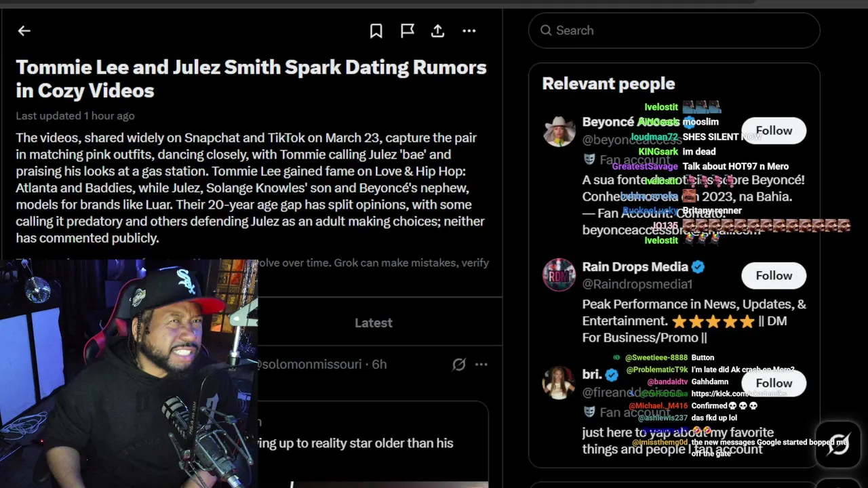The height and width of the screenshot is (488, 868).
Task: Open bri. profile avatar
Action: 559,383
